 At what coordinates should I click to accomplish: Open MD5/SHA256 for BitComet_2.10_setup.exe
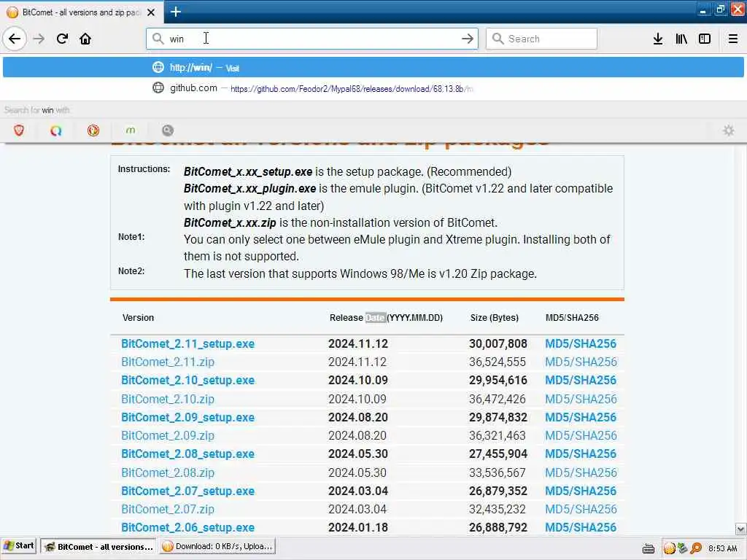[581, 381]
